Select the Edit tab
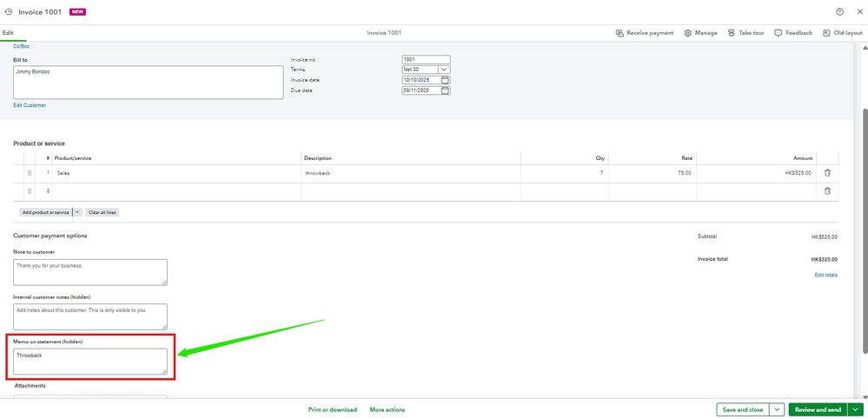The image size is (868, 419). [8, 33]
